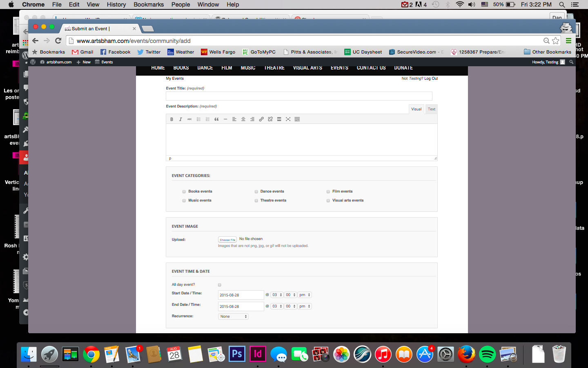Click the strikethrough icon in the editor
The image size is (588, 368).
[x=189, y=119]
